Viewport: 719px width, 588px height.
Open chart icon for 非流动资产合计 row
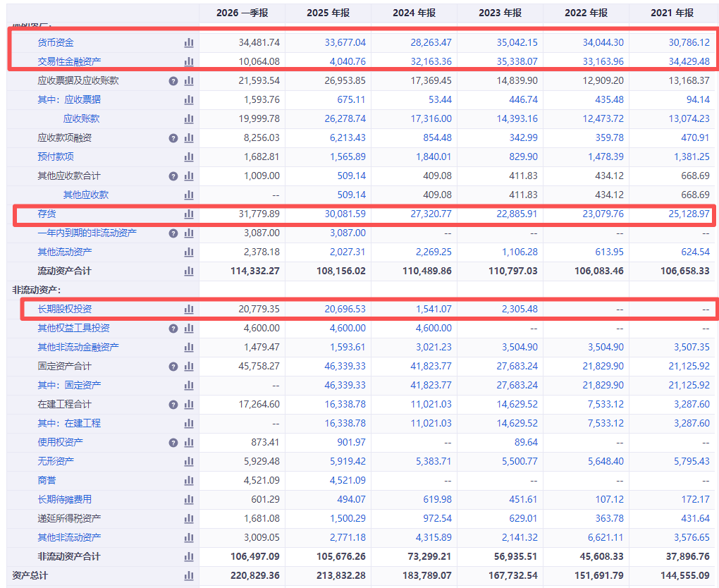188,557
